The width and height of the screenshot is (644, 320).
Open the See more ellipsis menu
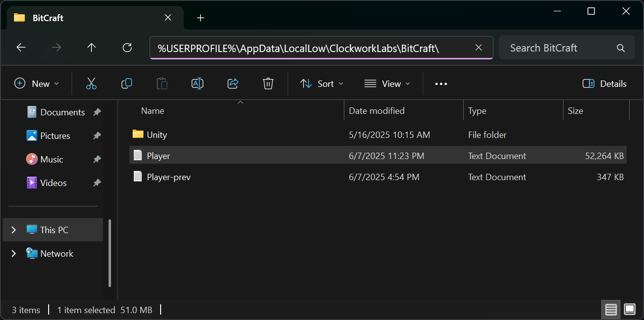[x=441, y=84]
